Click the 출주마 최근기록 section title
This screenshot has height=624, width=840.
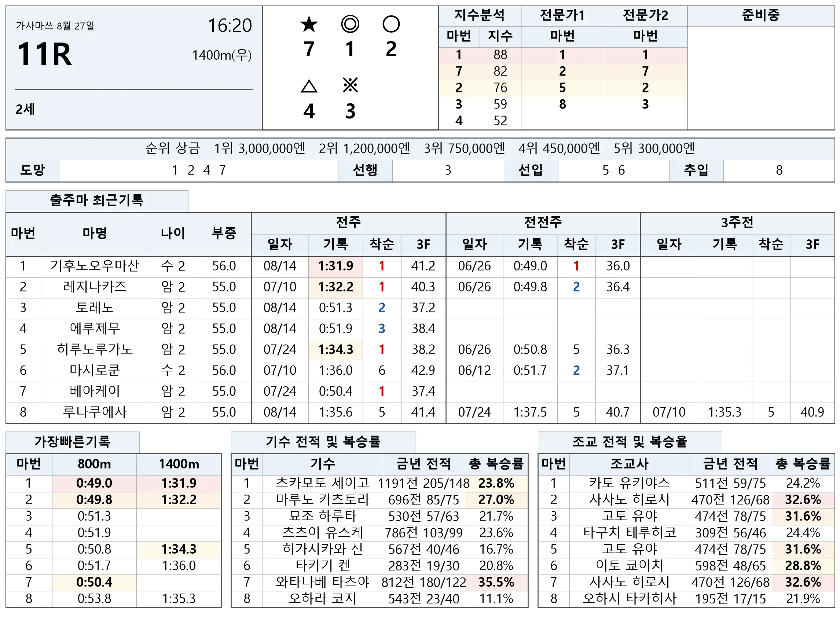[97, 201]
